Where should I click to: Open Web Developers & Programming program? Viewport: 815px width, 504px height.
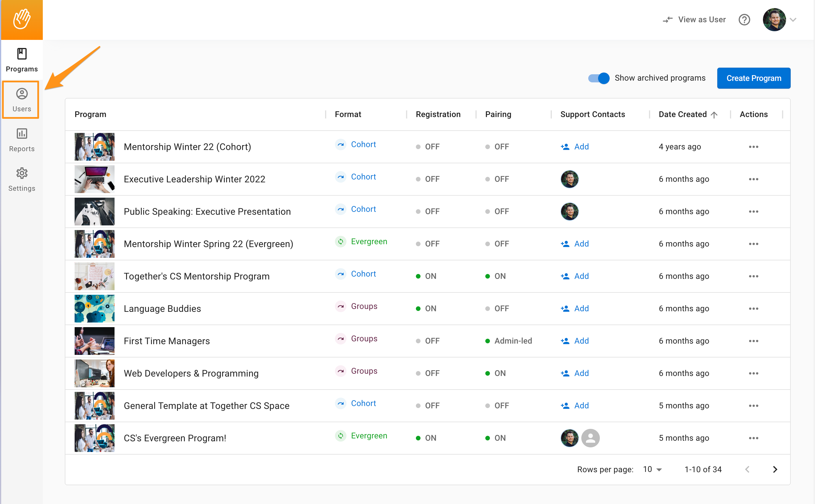[x=191, y=373]
